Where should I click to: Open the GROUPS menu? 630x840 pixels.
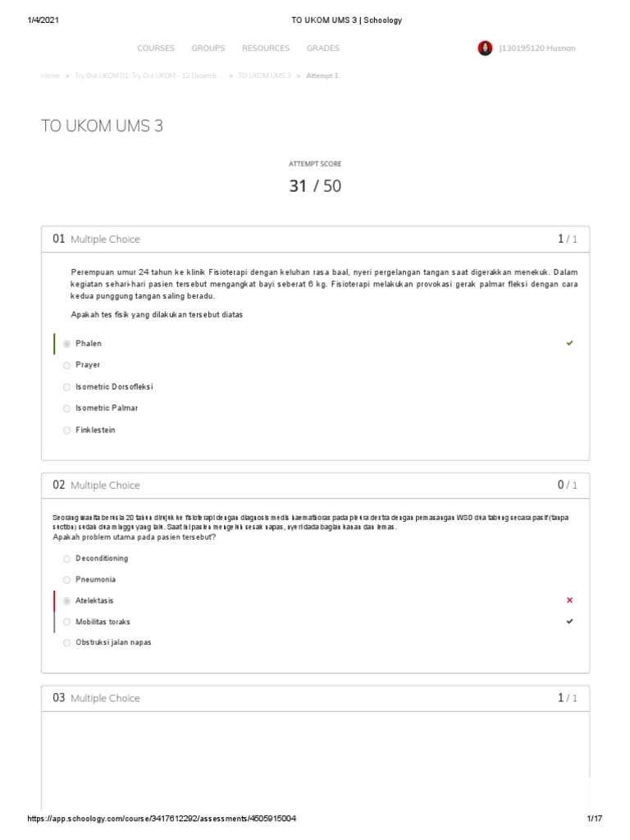click(x=208, y=48)
